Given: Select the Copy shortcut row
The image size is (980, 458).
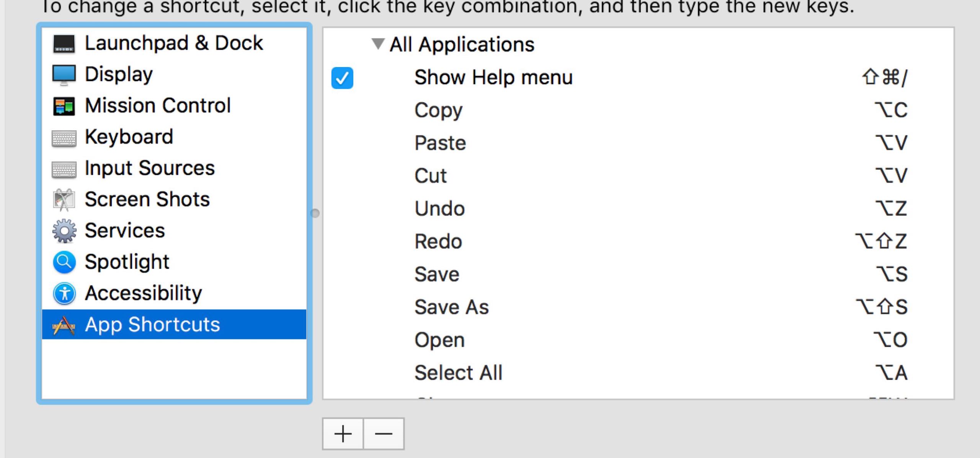Looking at the screenshot, I should tap(439, 110).
